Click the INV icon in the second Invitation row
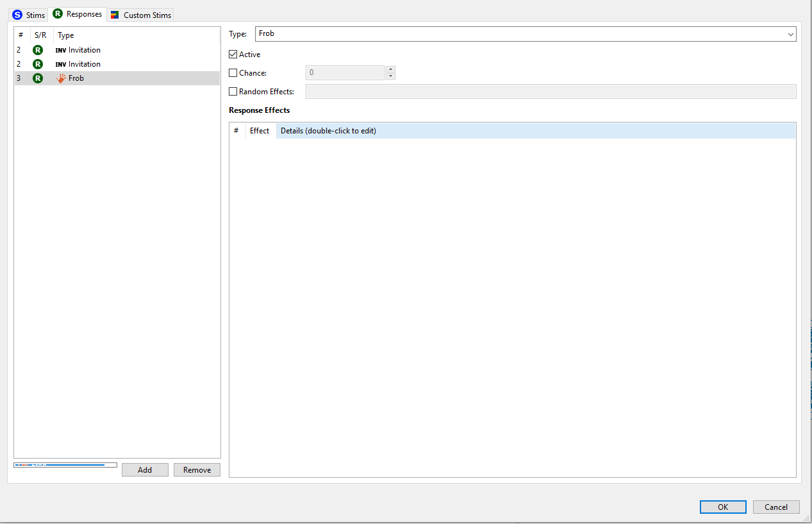 tap(61, 64)
